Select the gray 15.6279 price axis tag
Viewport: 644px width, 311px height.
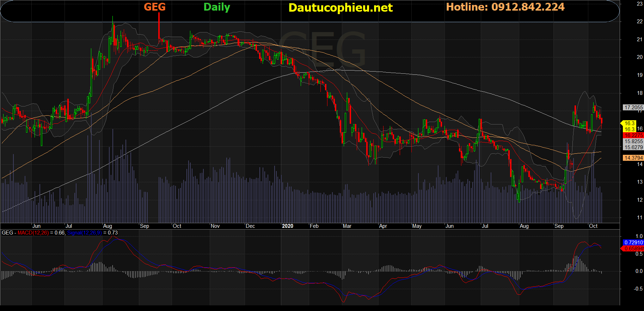coord(633,147)
